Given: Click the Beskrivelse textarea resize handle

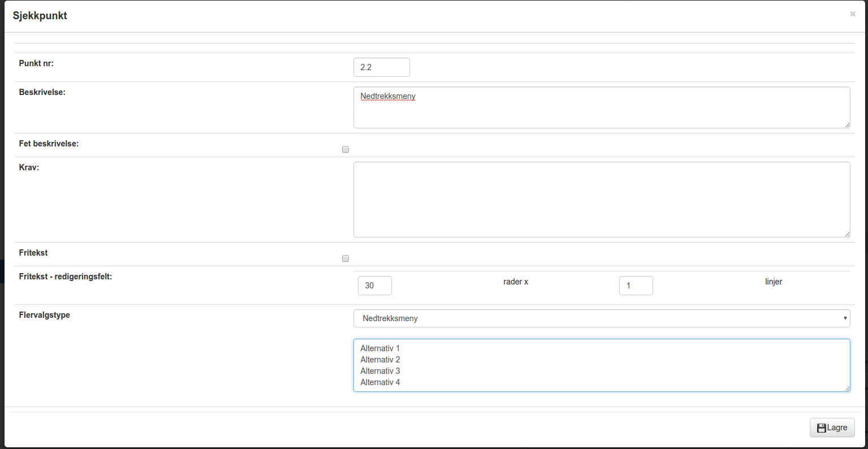Looking at the screenshot, I should click(x=847, y=124).
